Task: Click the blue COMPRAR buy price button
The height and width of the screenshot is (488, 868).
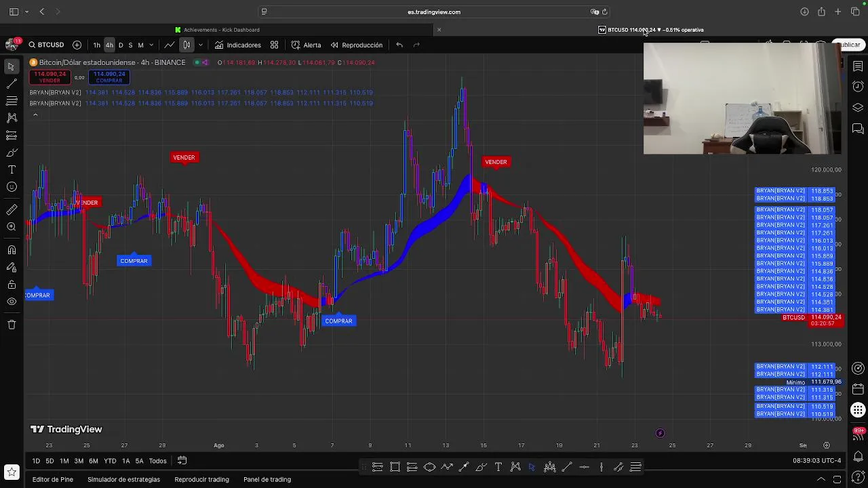Action: (109, 77)
